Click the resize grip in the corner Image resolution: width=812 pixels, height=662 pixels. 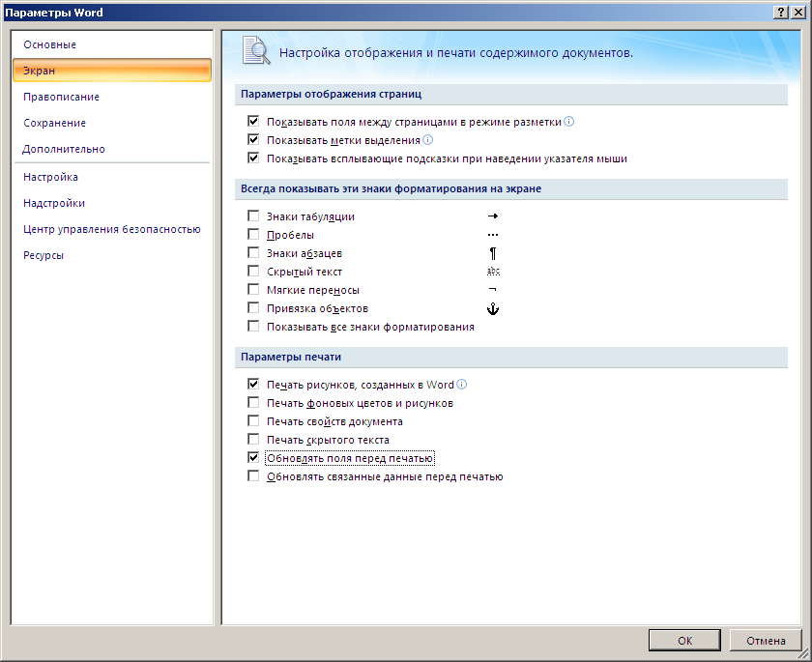coord(804,655)
